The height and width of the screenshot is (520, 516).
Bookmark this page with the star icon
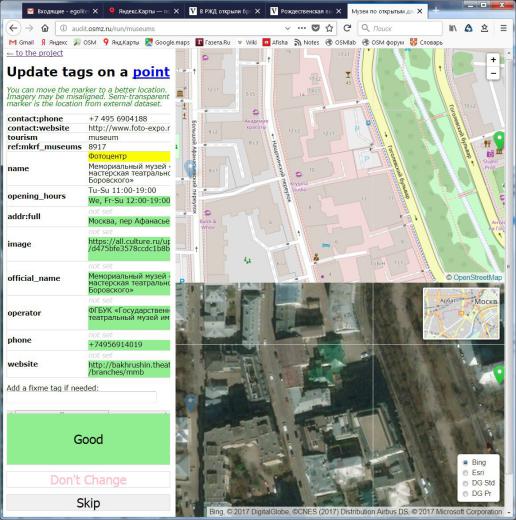click(x=329, y=28)
